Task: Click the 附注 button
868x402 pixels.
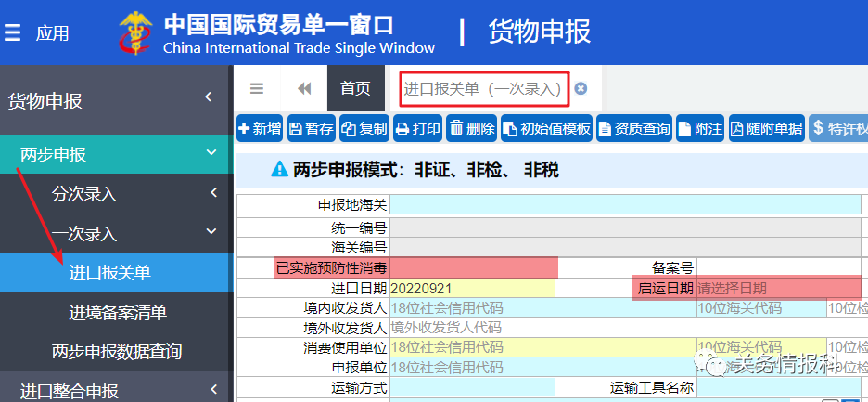Action: (x=701, y=128)
